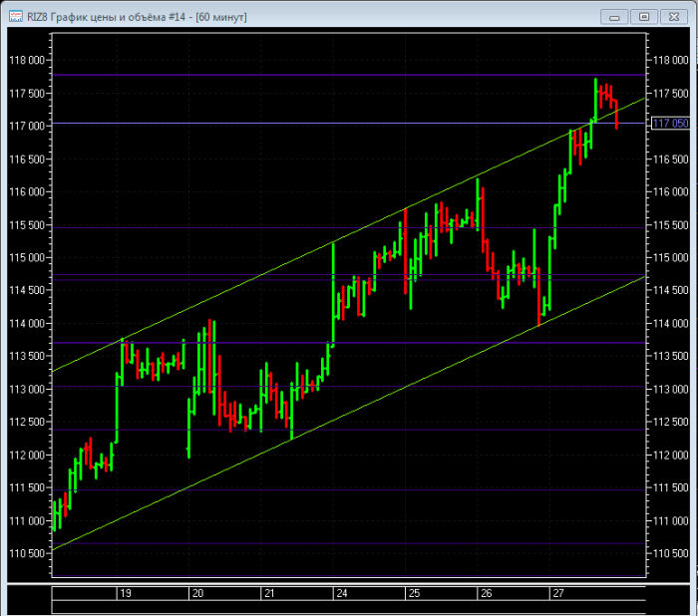This screenshot has height=616, width=698.
Task: Click 116 500 on right price axis
Action: click(x=670, y=158)
